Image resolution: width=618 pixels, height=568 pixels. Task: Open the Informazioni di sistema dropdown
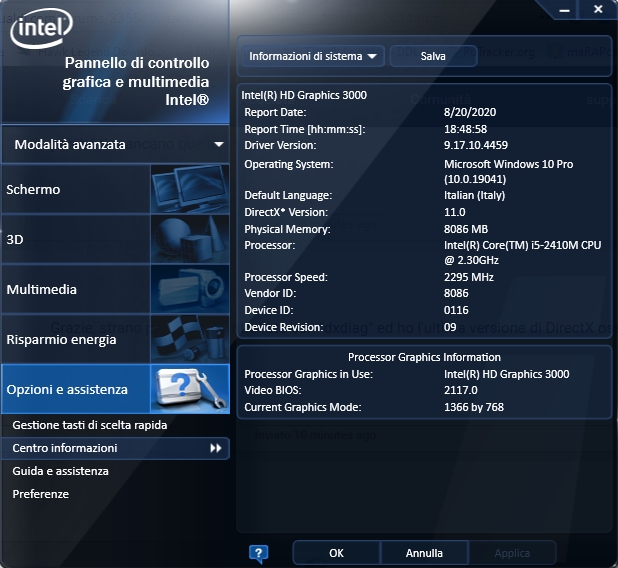(313, 56)
